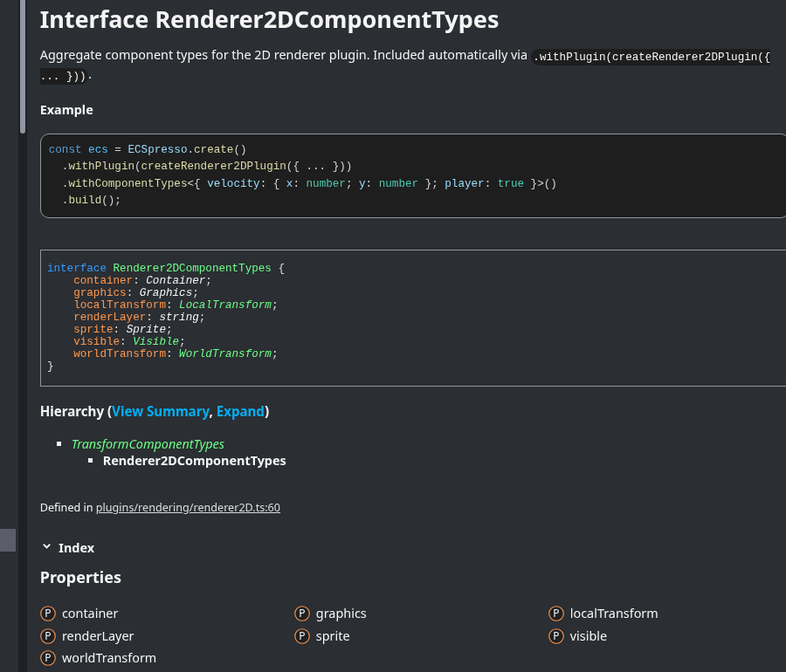Click the property icon beside container
The width and height of the screenshot is (786, 672).
[48, 614]
